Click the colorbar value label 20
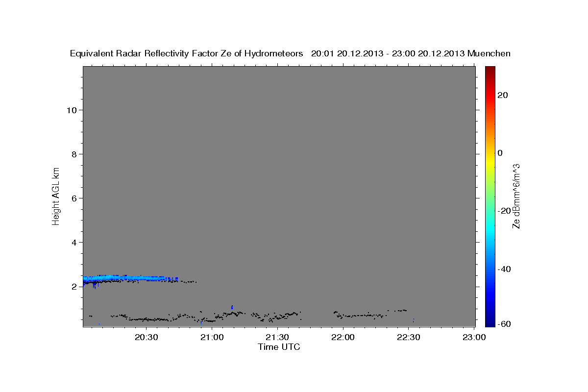The width and height of the screenshot is (588, 392). tap(502, 95)
